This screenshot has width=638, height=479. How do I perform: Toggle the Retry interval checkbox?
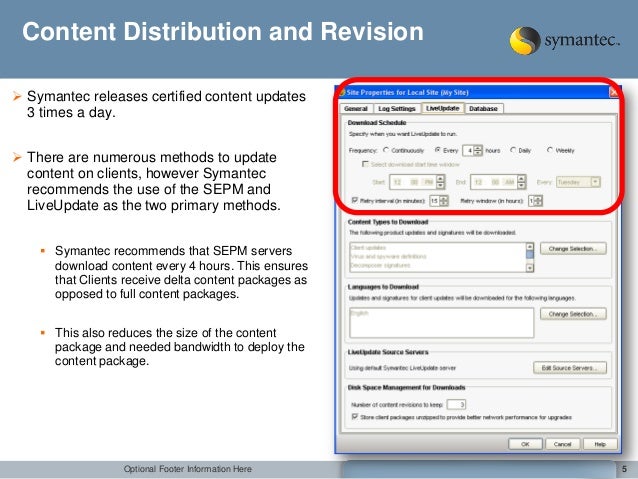[354, 200]
